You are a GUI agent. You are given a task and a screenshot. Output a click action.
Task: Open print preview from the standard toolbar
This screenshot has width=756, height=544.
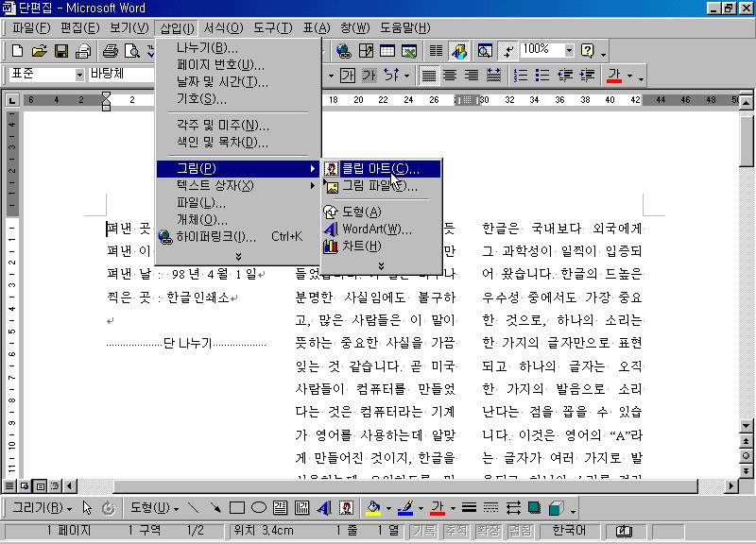[x=132, y=51]
